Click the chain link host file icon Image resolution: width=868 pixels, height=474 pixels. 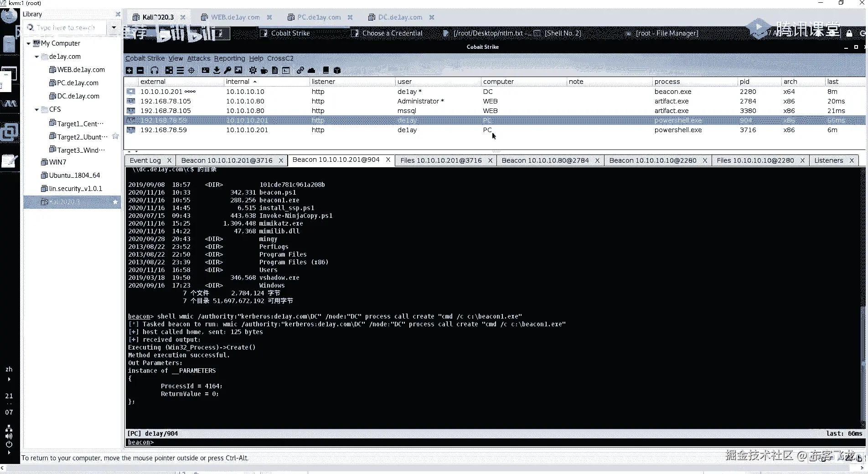(300, 70)
